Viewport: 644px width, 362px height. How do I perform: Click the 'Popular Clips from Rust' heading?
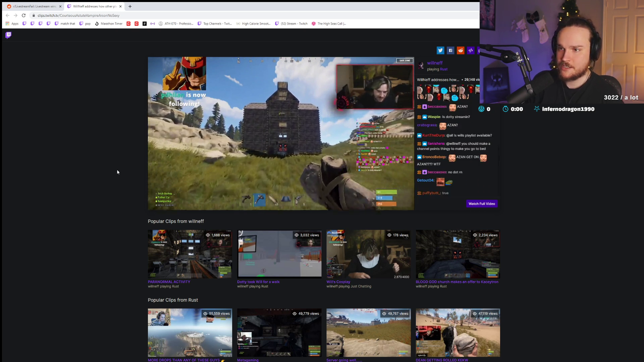click(x=173, y=300)
